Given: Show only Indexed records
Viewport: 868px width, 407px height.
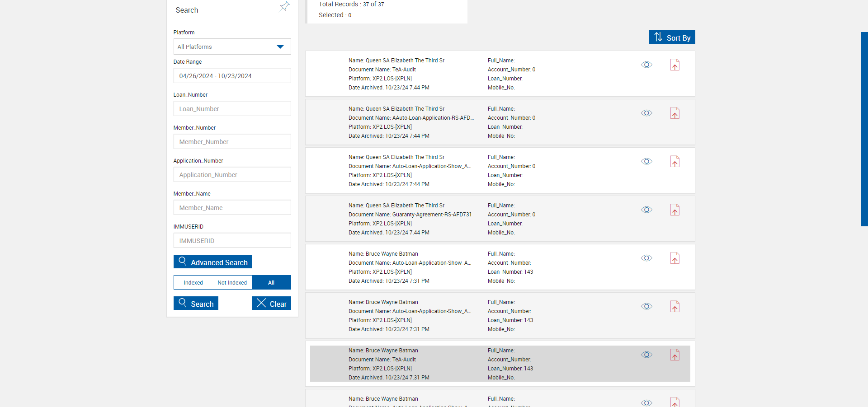Looking at the screenshot, I should 193,283.
